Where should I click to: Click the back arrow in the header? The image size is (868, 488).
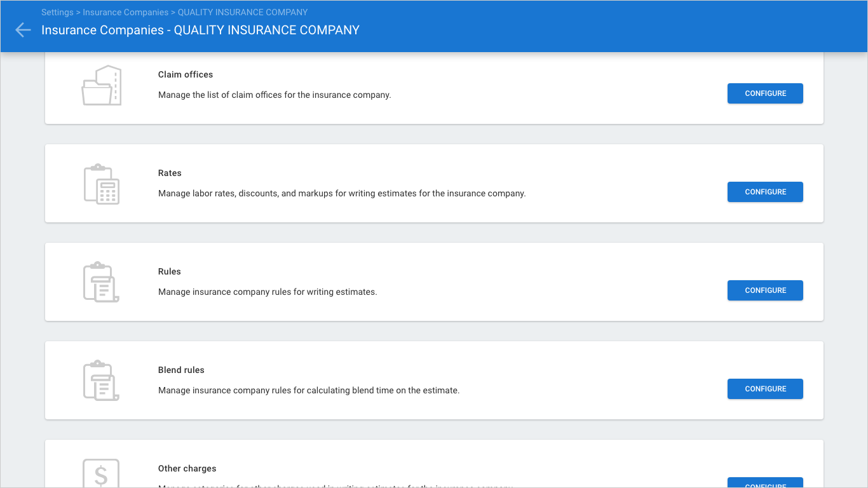23,30
